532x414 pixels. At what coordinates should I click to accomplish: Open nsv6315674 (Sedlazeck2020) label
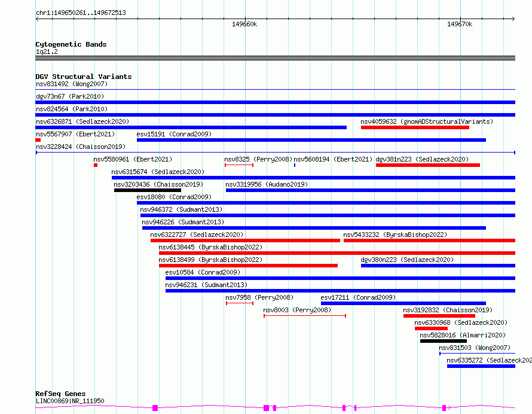158,172
